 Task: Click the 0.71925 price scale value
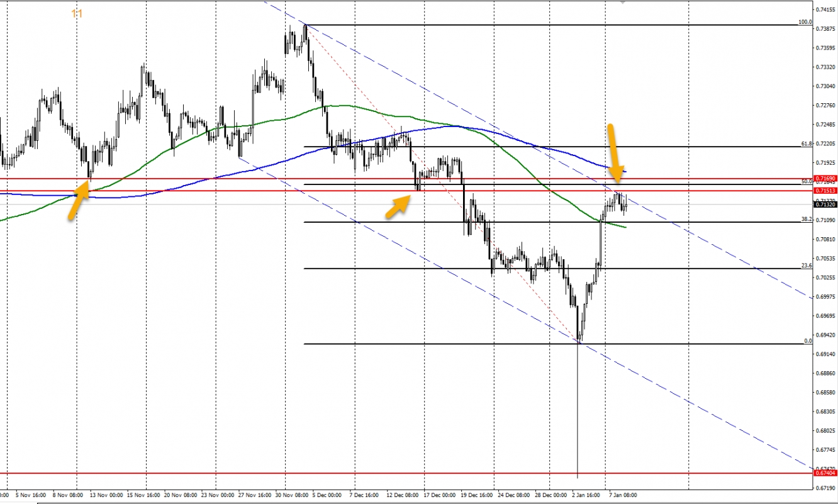pyautogui.click(x=825, y=163)
